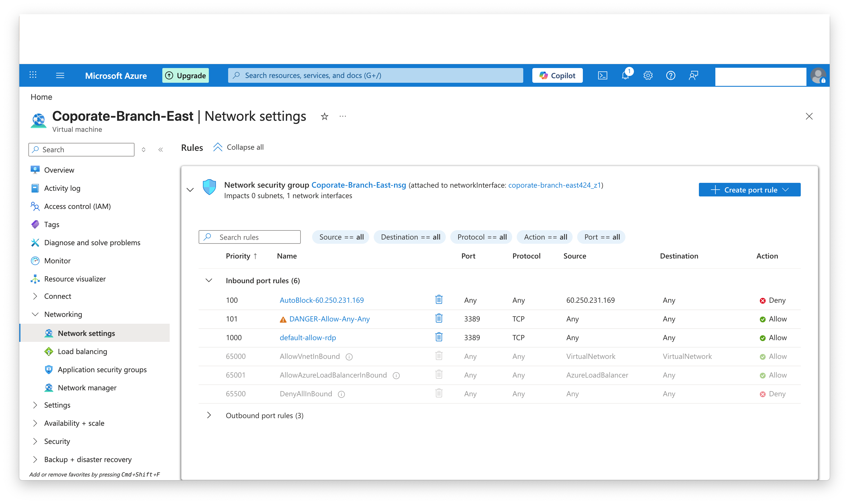Open the portal settings gear
849x504 pixels.
coord(648,75)
